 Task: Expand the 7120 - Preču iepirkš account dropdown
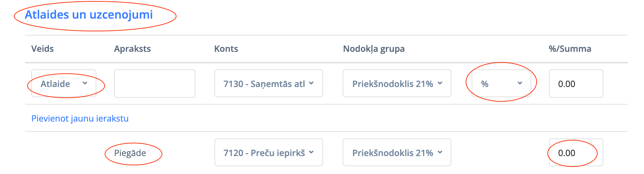click(268, 153)
